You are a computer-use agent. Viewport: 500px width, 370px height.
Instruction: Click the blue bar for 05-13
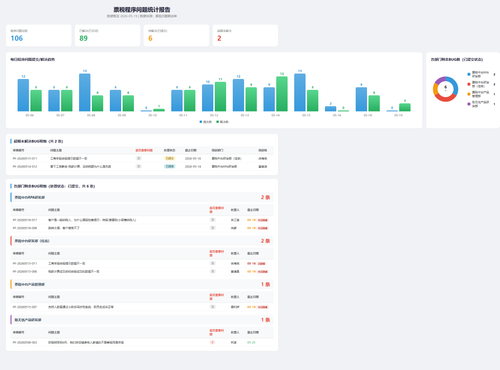pyautogui.click(x=238, y=95)
